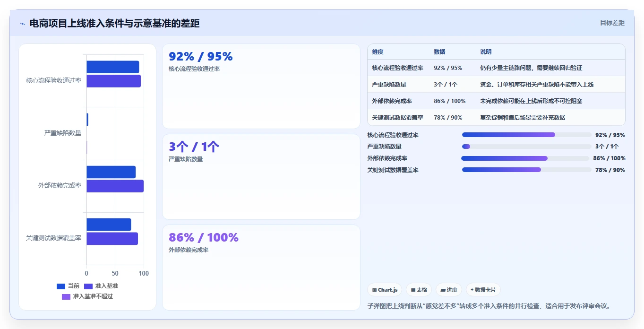The width and height of the screenshot is (644, 329).
Task: Click the 维度 table column header
Action: pyautogui.click(x=378, y=52)
